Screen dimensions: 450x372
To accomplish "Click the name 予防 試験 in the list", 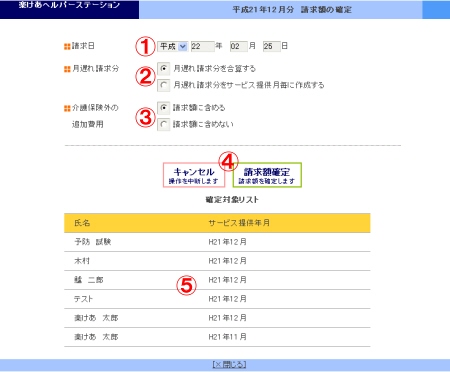I will tap(92, 242).
